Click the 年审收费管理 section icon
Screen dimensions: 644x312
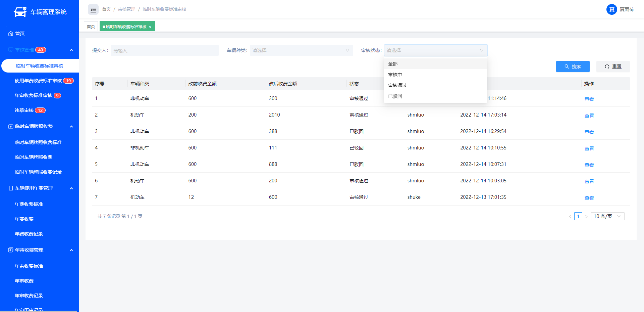(x=11, y=250)
